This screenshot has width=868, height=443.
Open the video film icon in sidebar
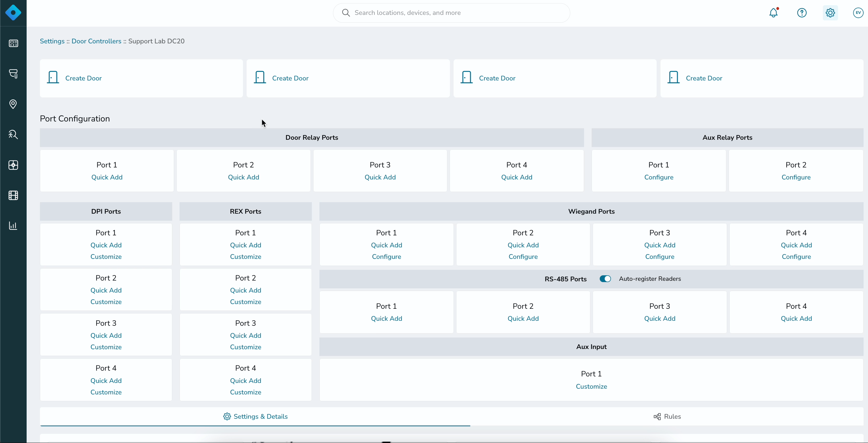pyautogui.click(x=13, y=195)
